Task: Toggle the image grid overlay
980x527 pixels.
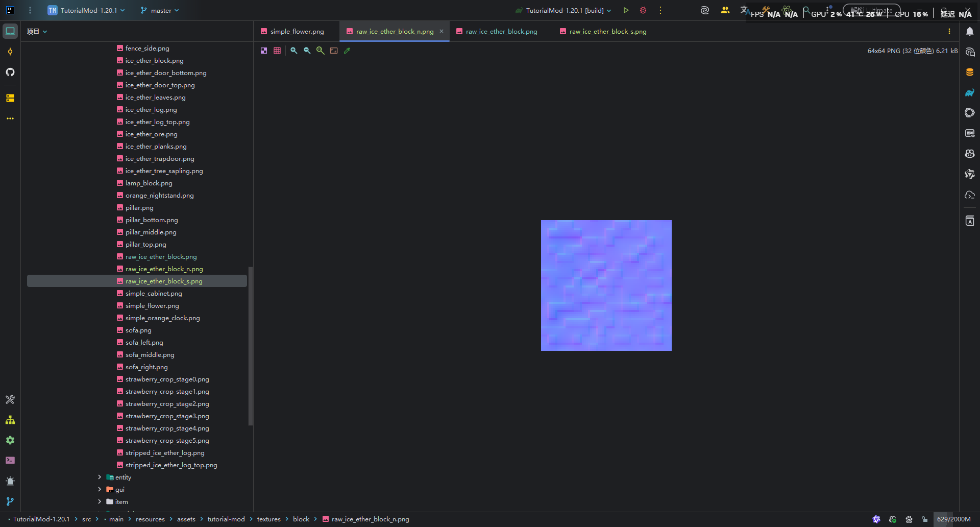Action: click(277, 51)
